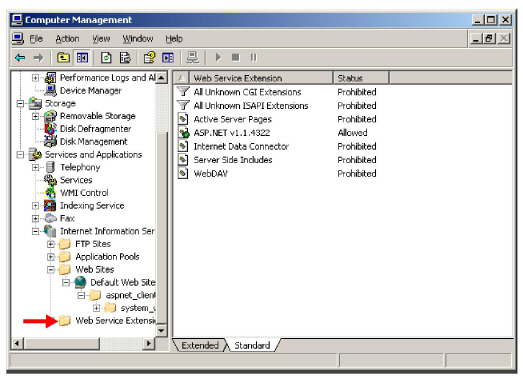
Task: Collapse the Services and Applications node
Action: tap(20, 155)
